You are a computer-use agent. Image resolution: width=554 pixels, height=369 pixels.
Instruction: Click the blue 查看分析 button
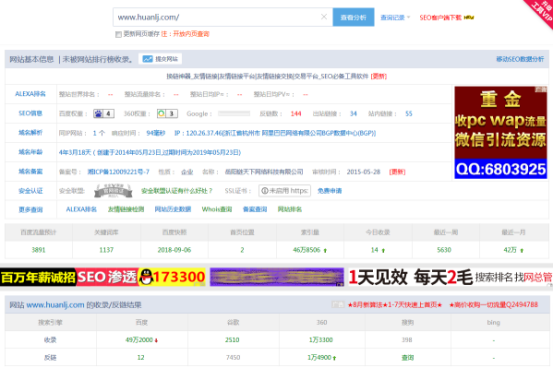point(353,17)
